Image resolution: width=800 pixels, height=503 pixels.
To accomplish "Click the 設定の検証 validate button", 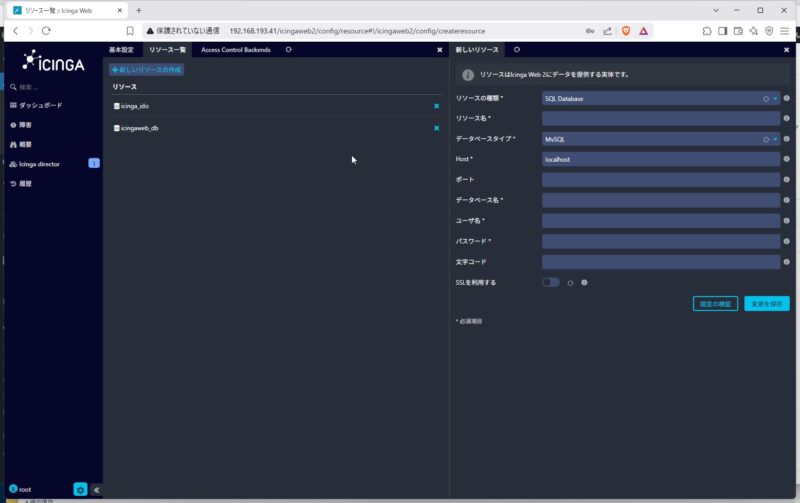I will pyautogui.click(x=715, y=304).
